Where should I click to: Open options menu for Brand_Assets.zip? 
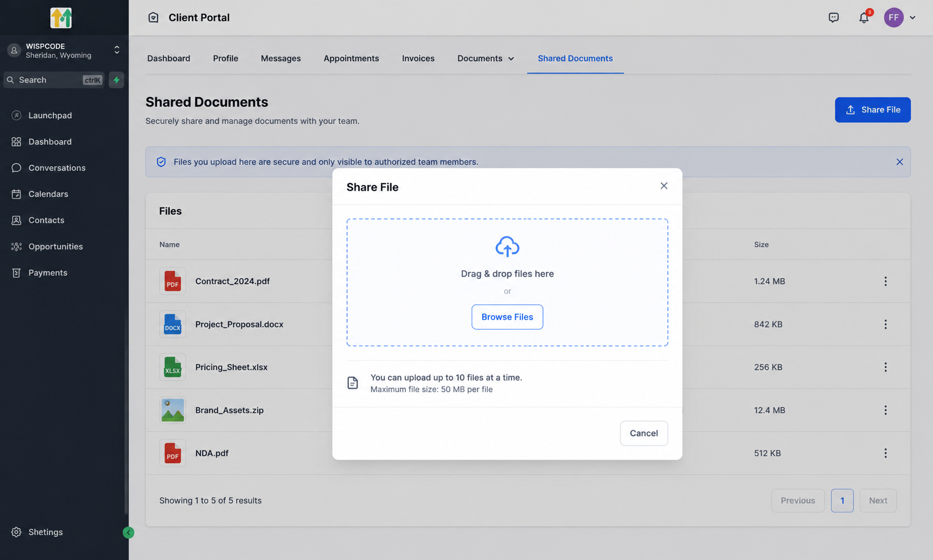[x=885, y=410]
